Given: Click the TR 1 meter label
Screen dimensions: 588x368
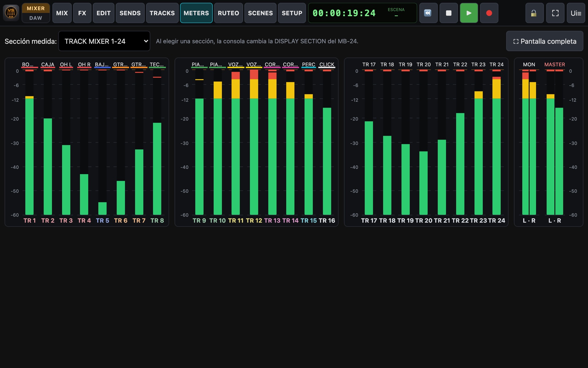Looking at the screenshot, I should click(29, 220).
